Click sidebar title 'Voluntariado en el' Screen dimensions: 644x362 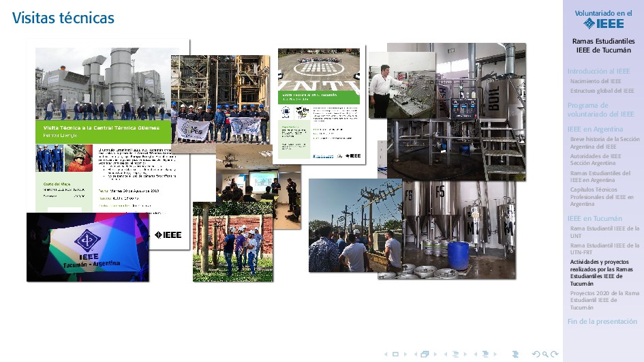(603, 13)
